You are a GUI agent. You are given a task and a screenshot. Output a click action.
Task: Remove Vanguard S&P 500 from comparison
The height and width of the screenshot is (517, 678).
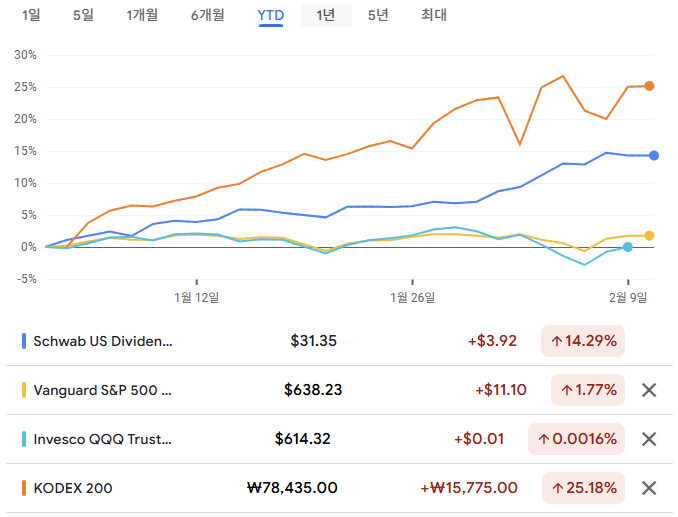648,390
